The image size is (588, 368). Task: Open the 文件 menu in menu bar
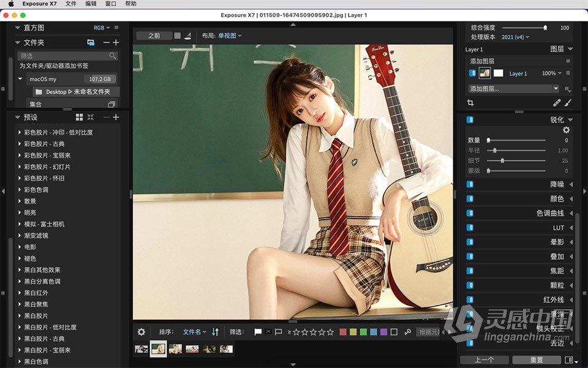[x=71, y=4]
